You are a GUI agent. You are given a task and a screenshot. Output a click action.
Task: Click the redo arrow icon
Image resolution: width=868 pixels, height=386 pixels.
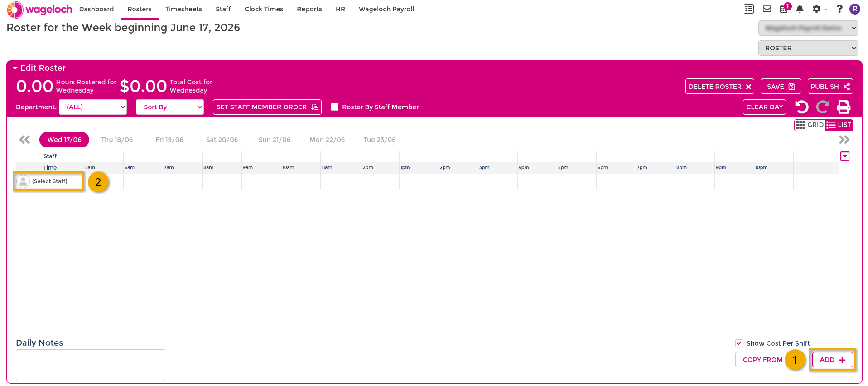823,107
